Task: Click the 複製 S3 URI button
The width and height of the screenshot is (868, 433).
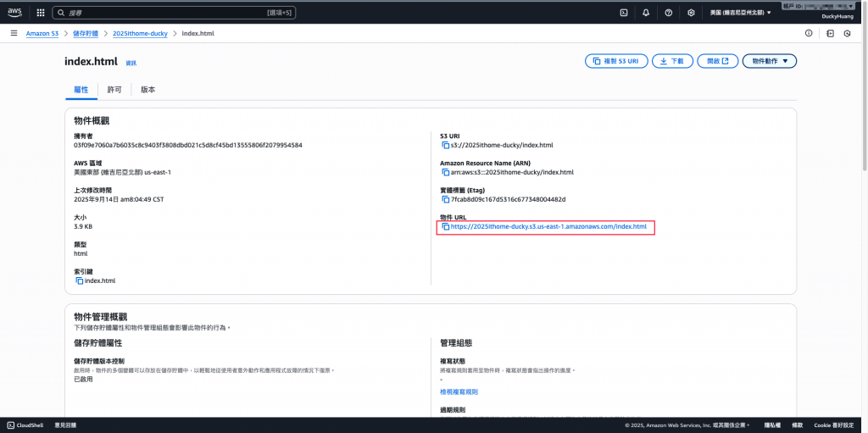Action: click(x=617, y=61)
